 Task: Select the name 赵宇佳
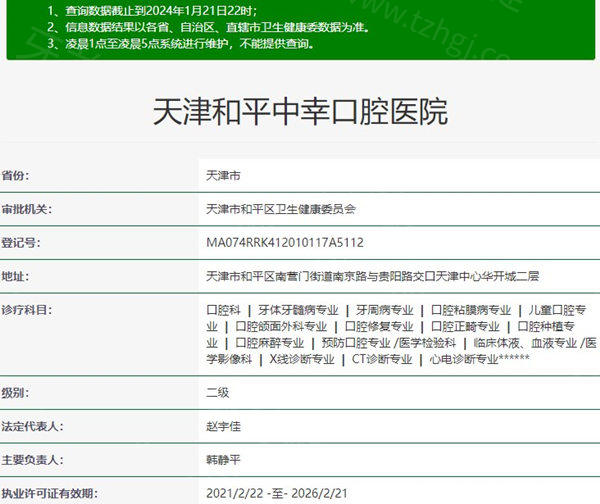(223, 426)
